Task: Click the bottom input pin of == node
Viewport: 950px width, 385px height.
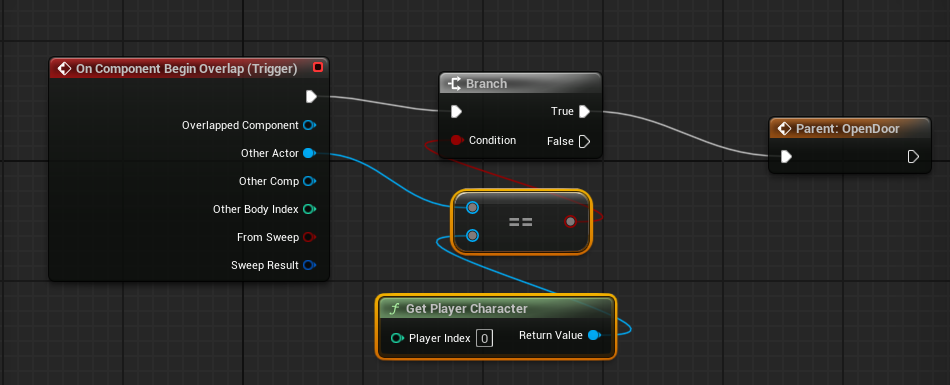Action: click(x=473, y=235)
